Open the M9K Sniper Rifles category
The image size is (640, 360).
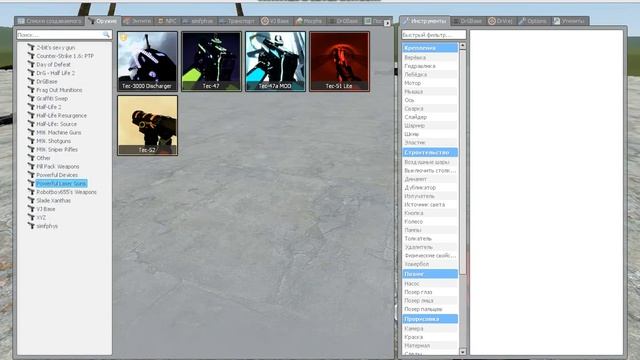[57, 149]
